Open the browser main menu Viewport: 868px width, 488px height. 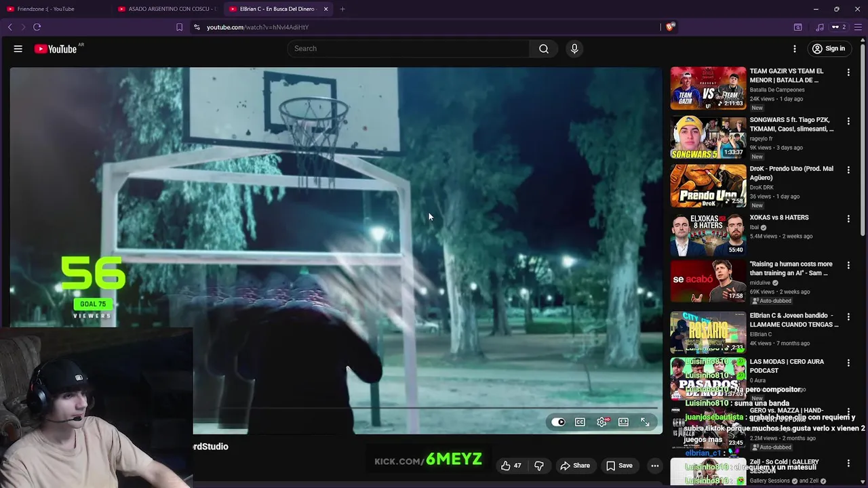pos(858,27)
